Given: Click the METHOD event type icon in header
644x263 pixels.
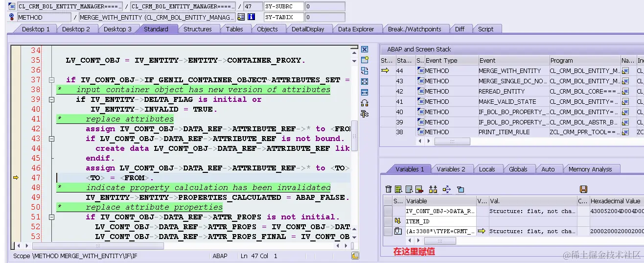Looking at the screenshot, I should [x=11, y=17].
